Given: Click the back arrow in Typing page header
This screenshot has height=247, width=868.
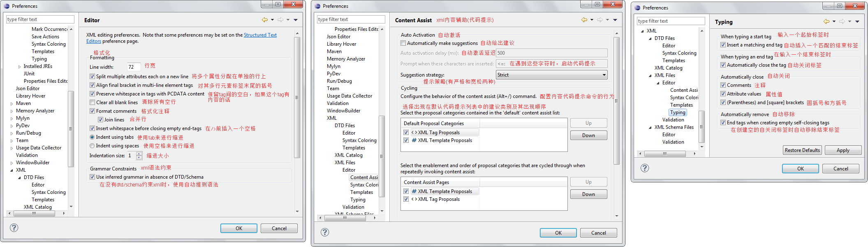Looking at the screenshot, I should [826, 21].
